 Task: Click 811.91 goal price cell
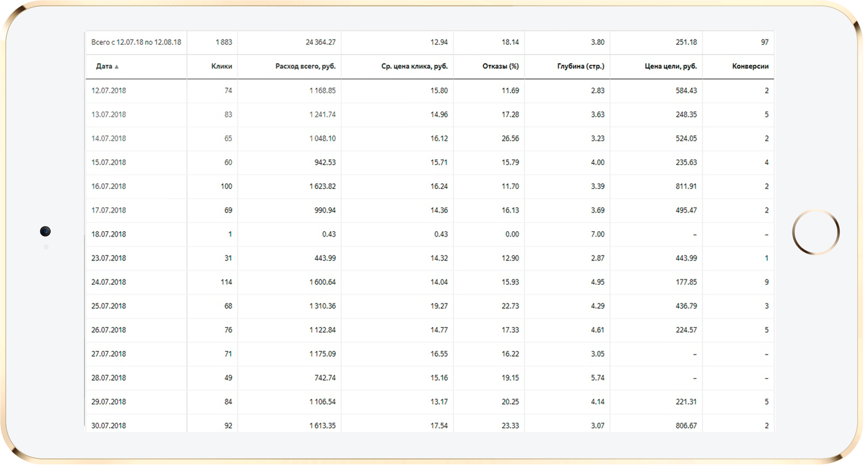point(686,186)
